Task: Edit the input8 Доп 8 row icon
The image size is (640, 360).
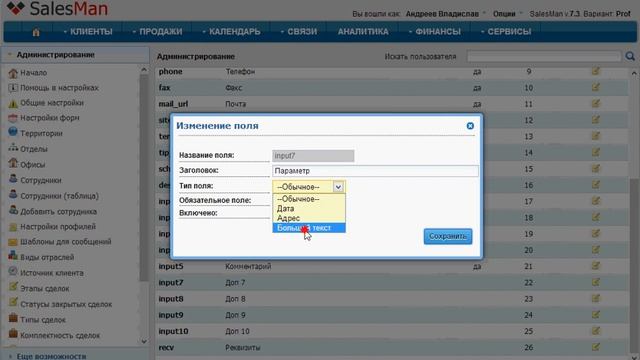Action: click(x=596, y=298)
